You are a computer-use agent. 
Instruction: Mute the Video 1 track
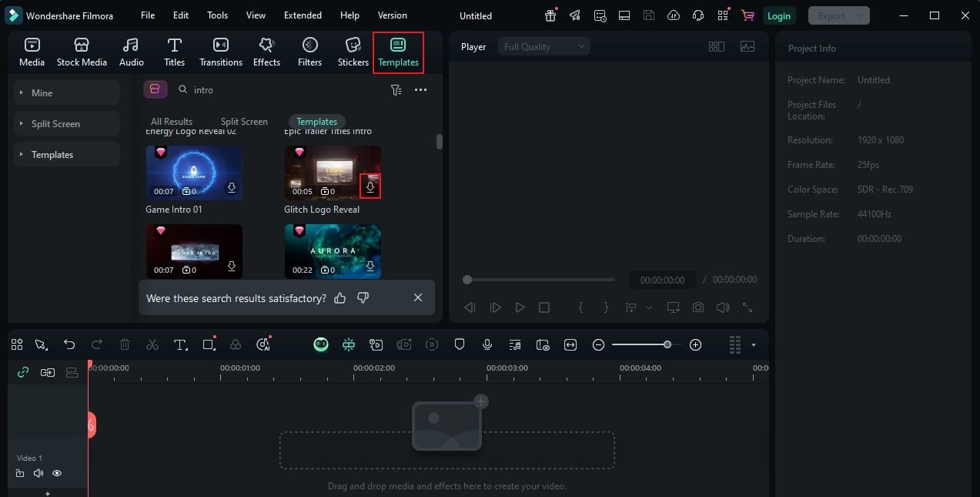click(x=38, y=473)
